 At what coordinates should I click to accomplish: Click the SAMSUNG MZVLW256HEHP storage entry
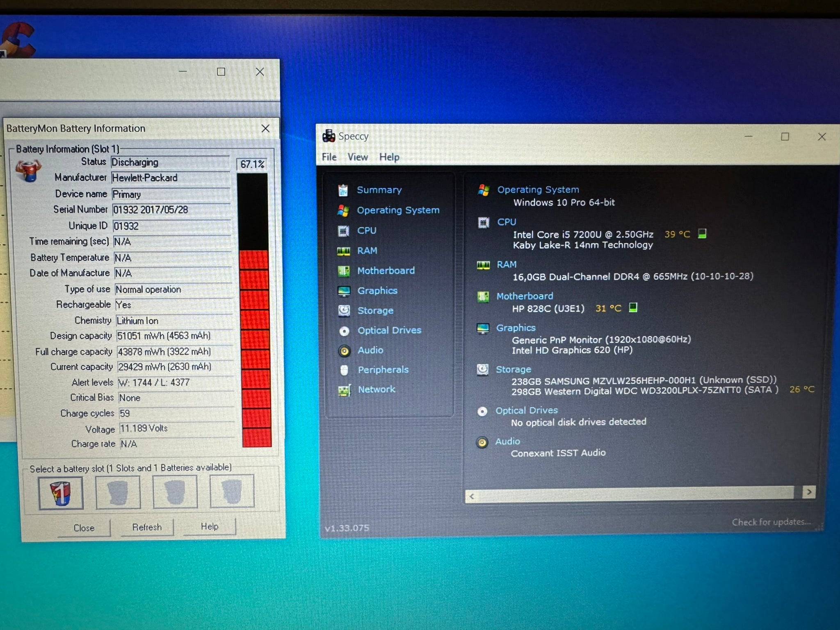644,381
